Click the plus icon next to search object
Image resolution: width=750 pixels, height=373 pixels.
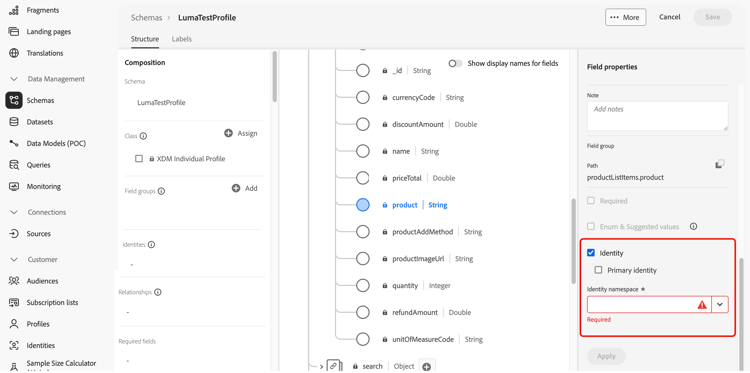(x=427, y=366)
